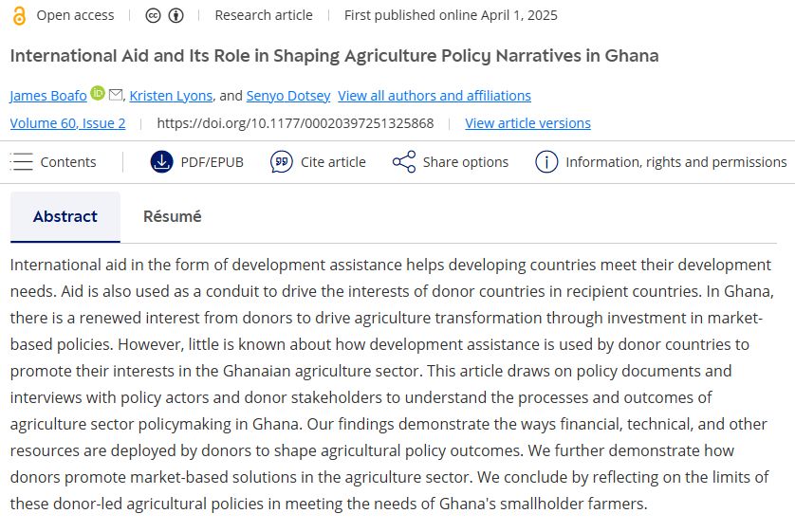
Task: Click the information circle icon
Action: pos(546,162)
